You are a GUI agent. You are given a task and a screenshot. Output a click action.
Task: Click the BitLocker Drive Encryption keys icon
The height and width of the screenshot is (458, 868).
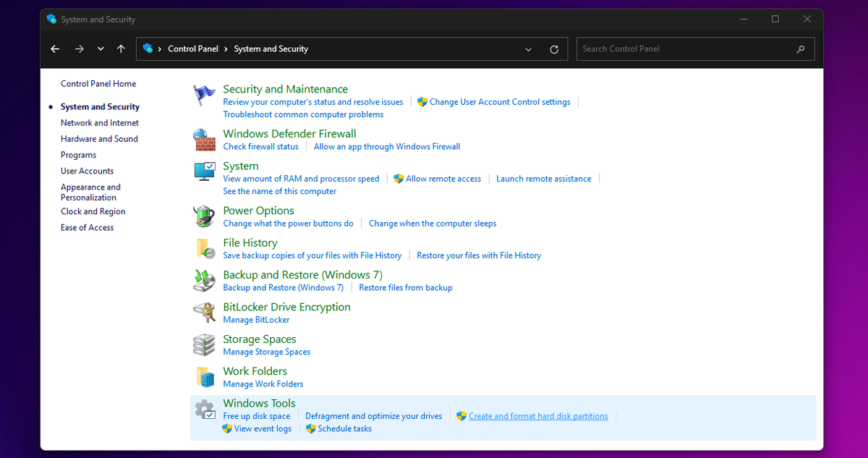205,313
